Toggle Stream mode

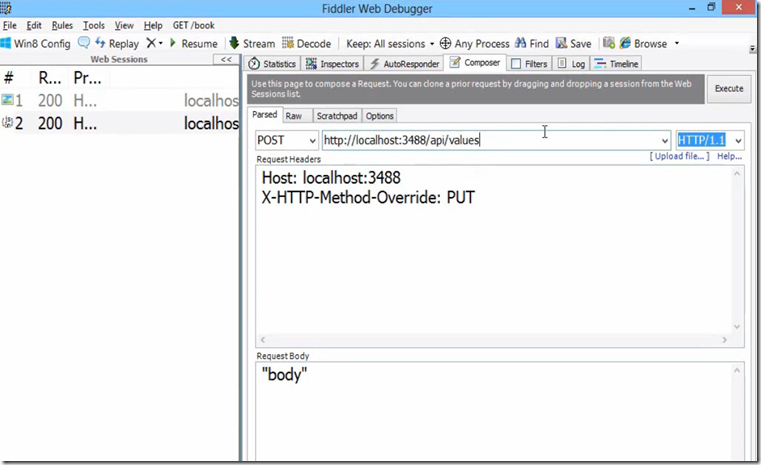252,43
